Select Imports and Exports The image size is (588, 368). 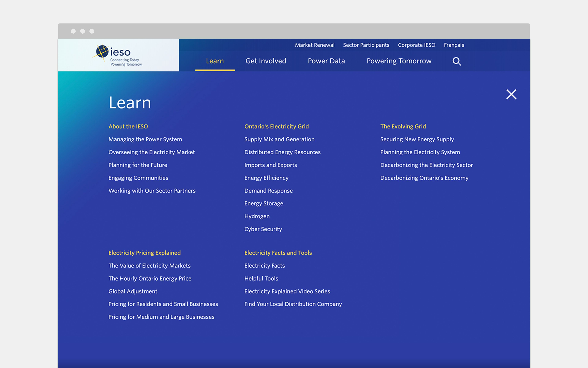(x=271, y=165)
